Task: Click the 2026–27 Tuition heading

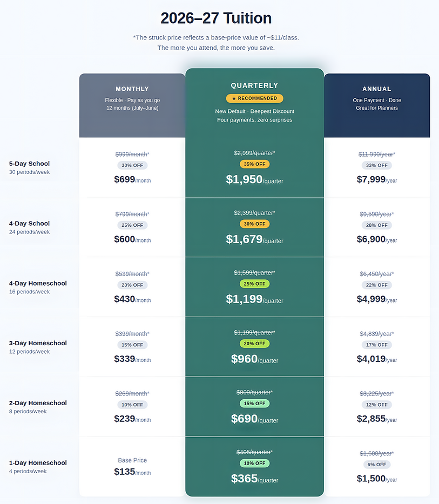Action: point(215,18)
